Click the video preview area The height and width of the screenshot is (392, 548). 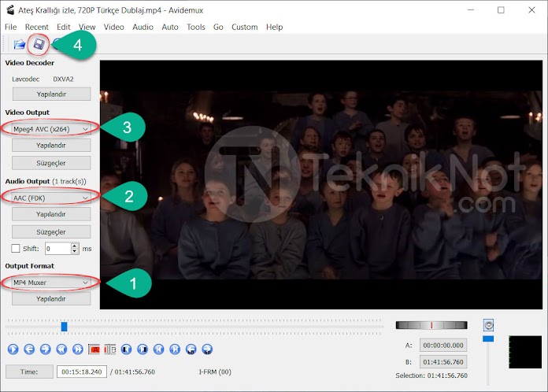pos(321,184)
